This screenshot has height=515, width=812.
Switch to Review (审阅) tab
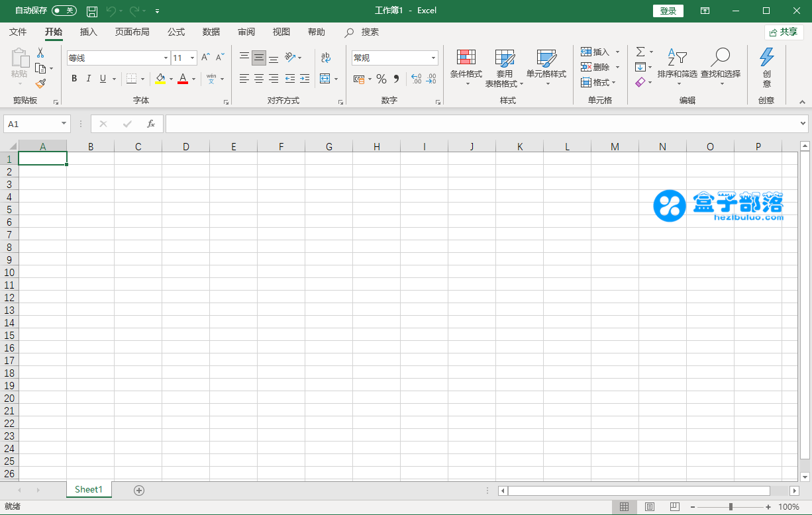pos(246,32)
